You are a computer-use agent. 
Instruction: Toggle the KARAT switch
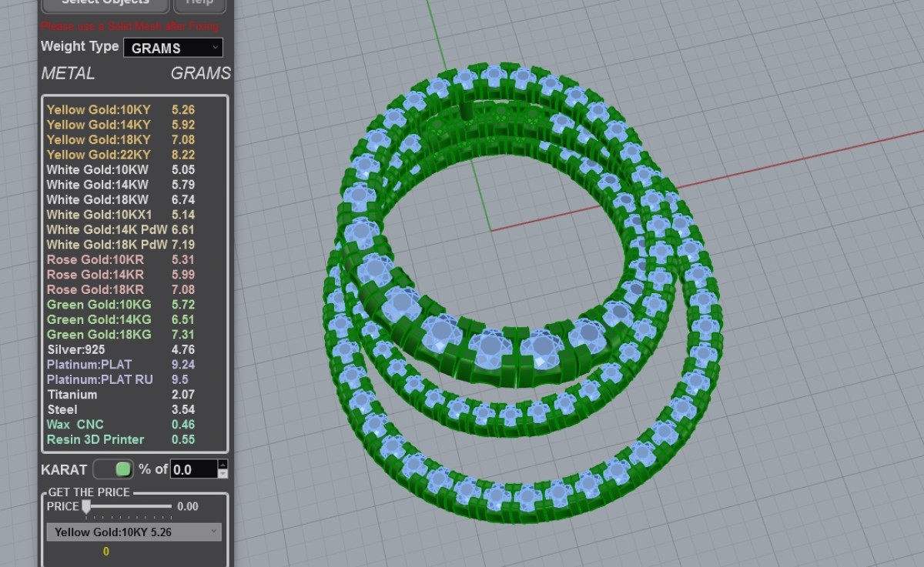113,469
